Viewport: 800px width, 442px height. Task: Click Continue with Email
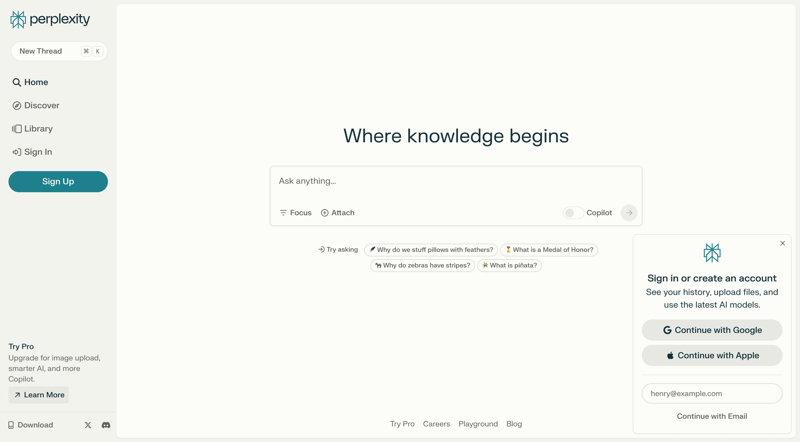pyautogui.click(x=712, y=416)
